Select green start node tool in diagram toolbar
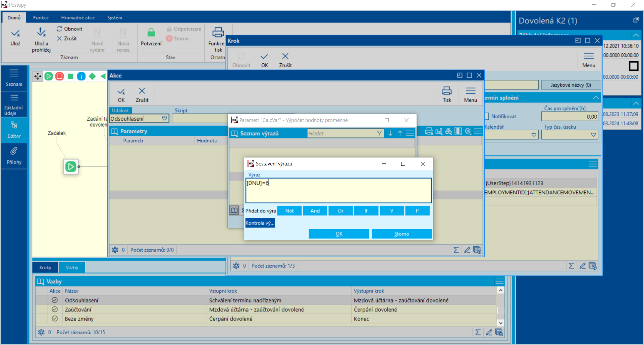Screen dimensions: 644x345 pyautogui.click(x=49, y=76)
